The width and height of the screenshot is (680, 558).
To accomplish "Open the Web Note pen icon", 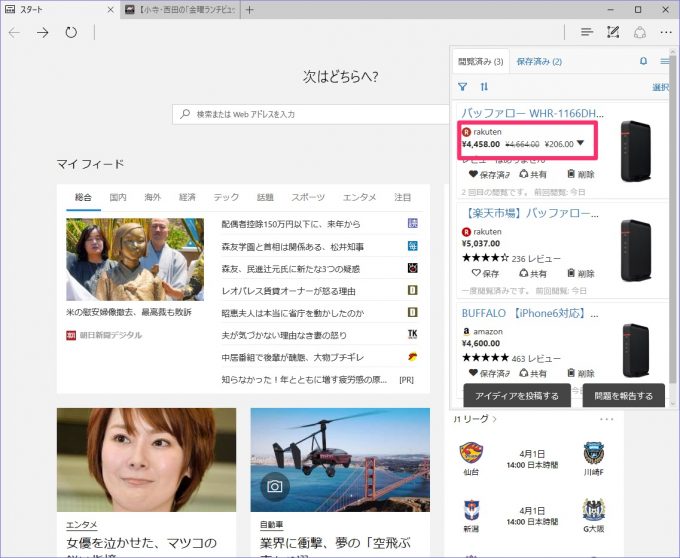I will pyautogui.click(x=613, y=32).
